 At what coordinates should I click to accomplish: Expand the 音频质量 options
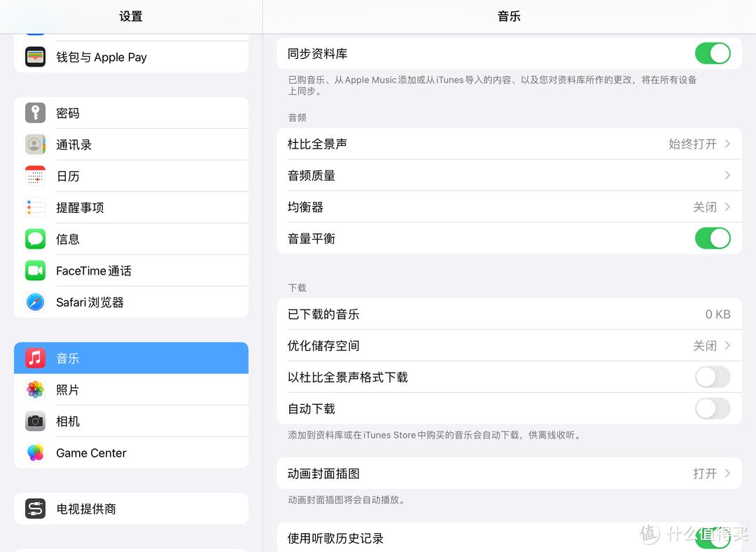tap(509, 175)
